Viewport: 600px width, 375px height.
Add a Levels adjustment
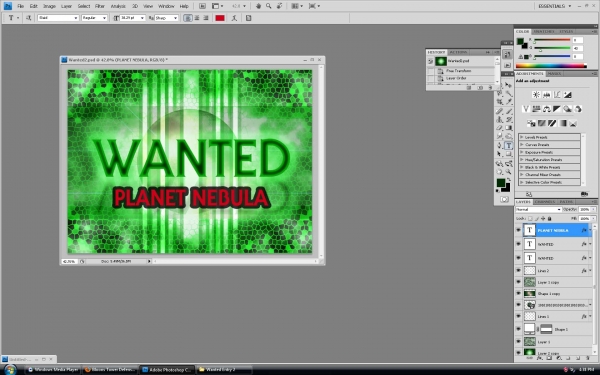pyautogui.click(x=546, y=95)
